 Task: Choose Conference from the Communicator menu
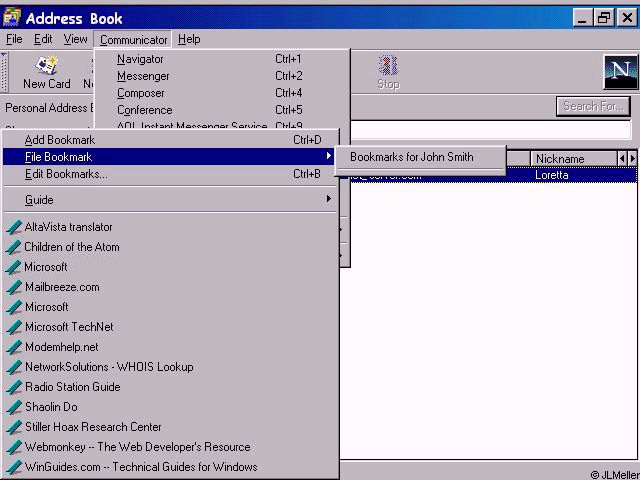tap(222, 110)
